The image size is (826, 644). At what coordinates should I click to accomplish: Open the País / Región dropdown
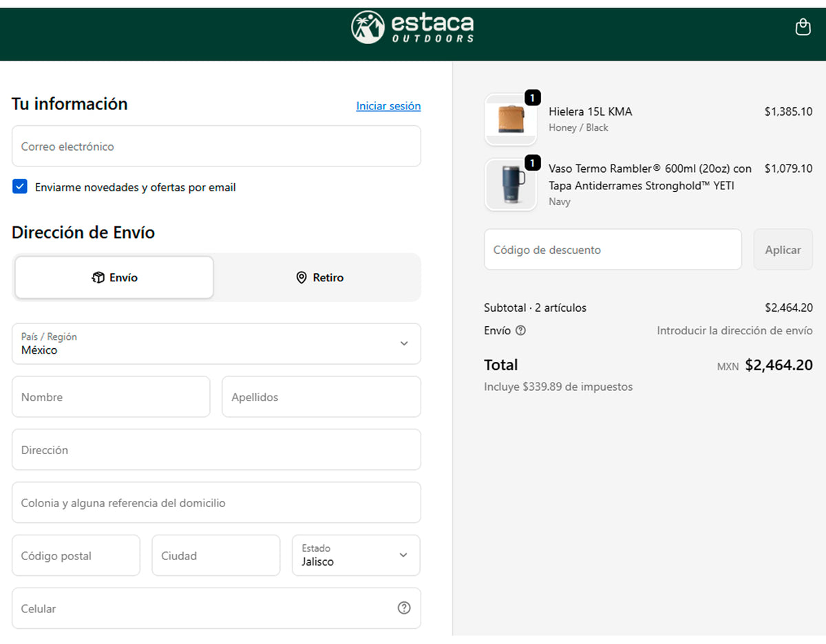(216, 344)
